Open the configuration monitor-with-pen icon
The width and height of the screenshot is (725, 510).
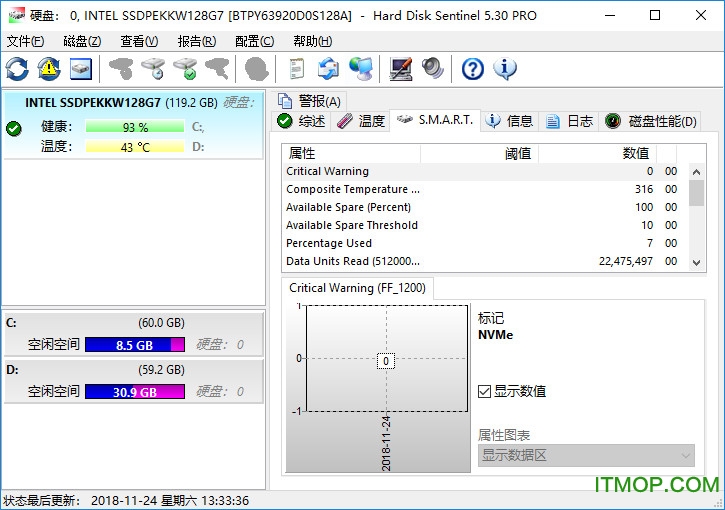click(400, 69)
